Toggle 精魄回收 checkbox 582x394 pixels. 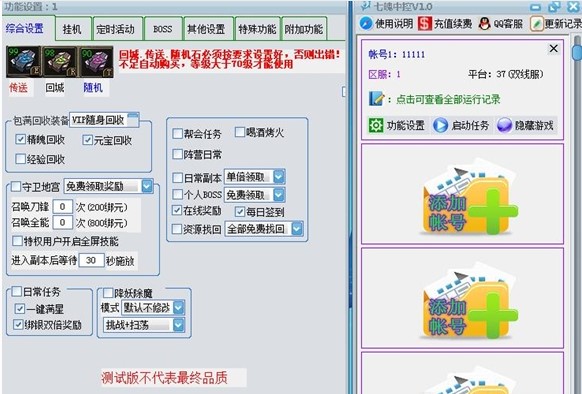click(20, 139)
